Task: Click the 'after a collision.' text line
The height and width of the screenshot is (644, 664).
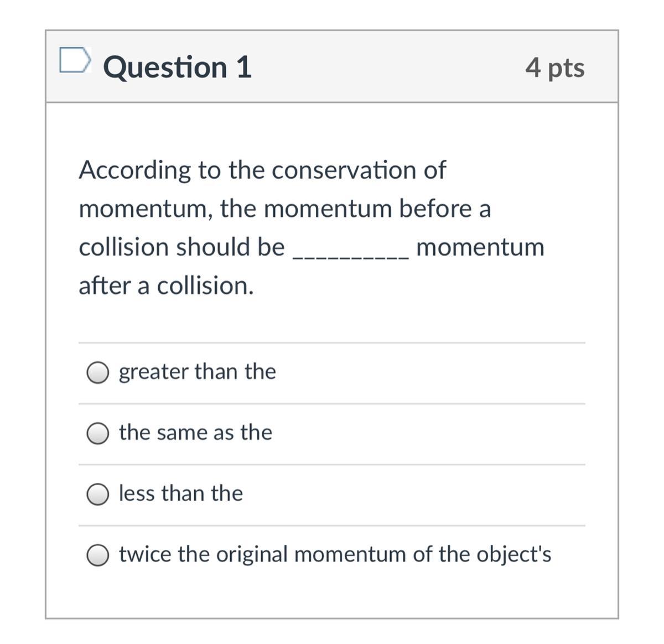Action: tap(166, 285)
